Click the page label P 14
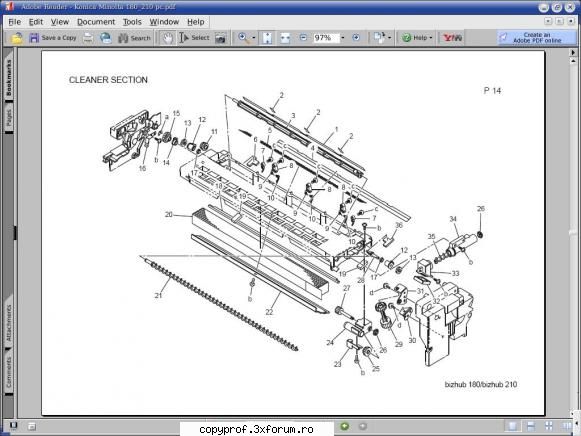The width and height of the screenshot is (581, 436). coord(492,91)
